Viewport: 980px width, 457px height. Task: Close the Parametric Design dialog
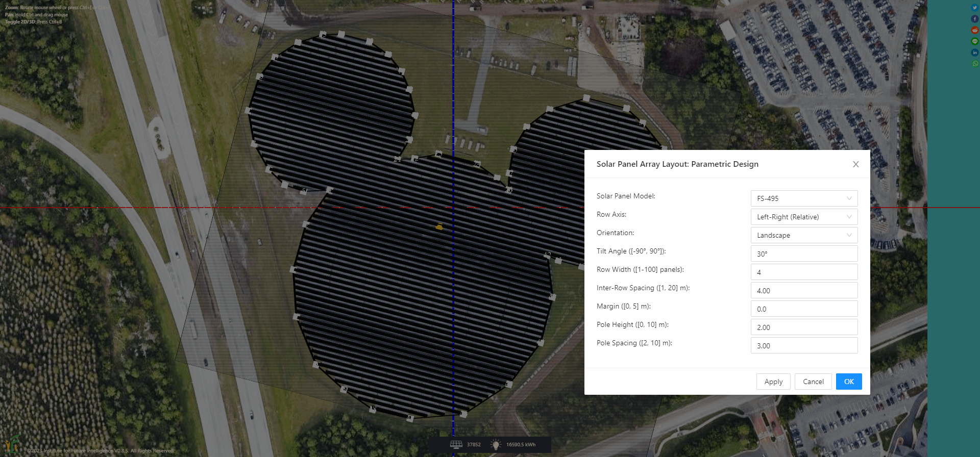tap(855, 164)
